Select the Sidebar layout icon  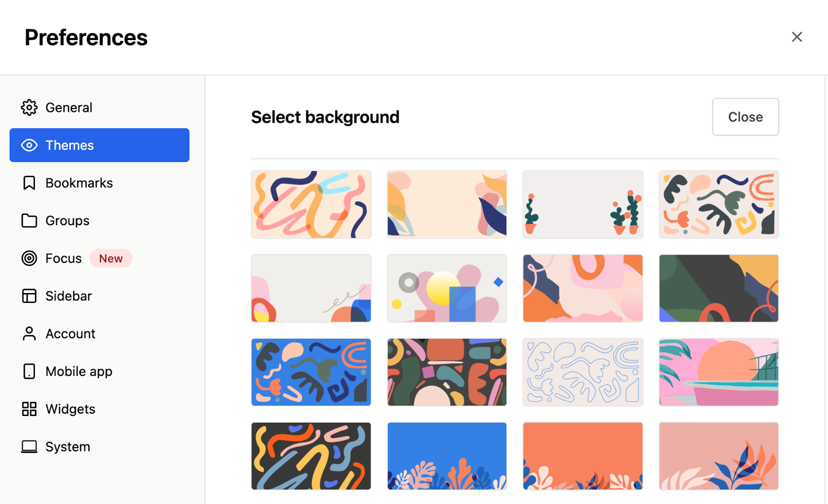29,296
